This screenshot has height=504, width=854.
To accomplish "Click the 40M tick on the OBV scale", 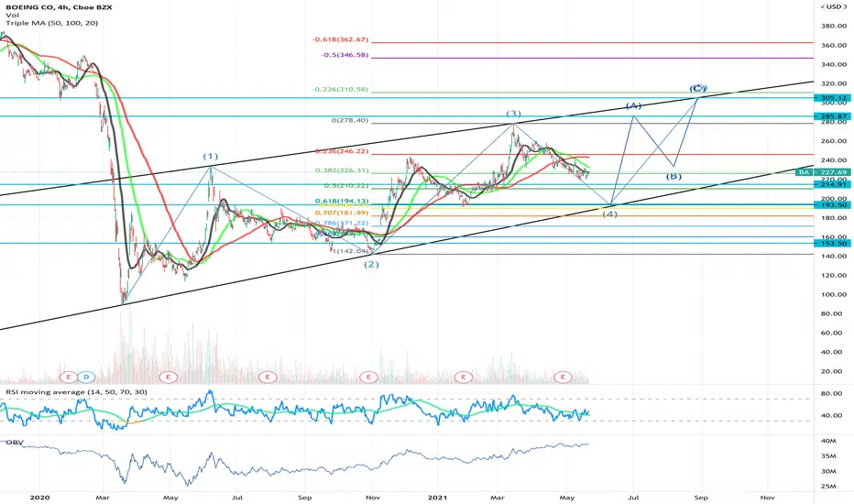I will point(827,441).
